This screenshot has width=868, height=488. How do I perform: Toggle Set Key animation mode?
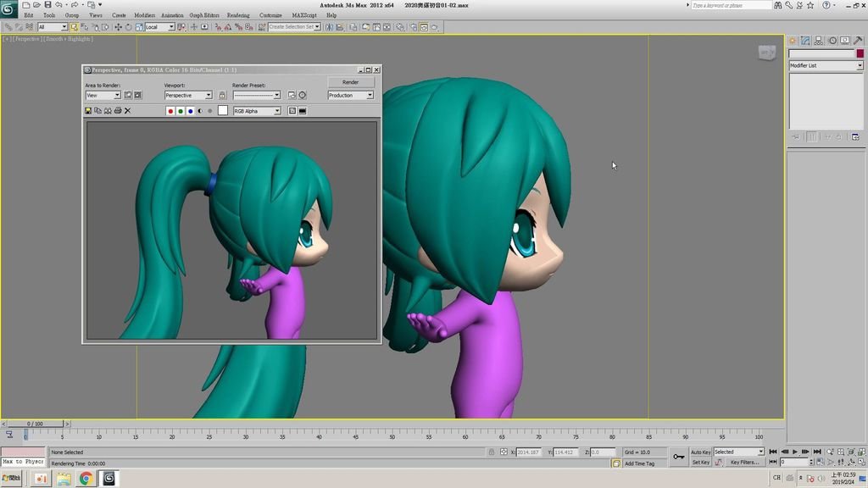click(700, 463)
